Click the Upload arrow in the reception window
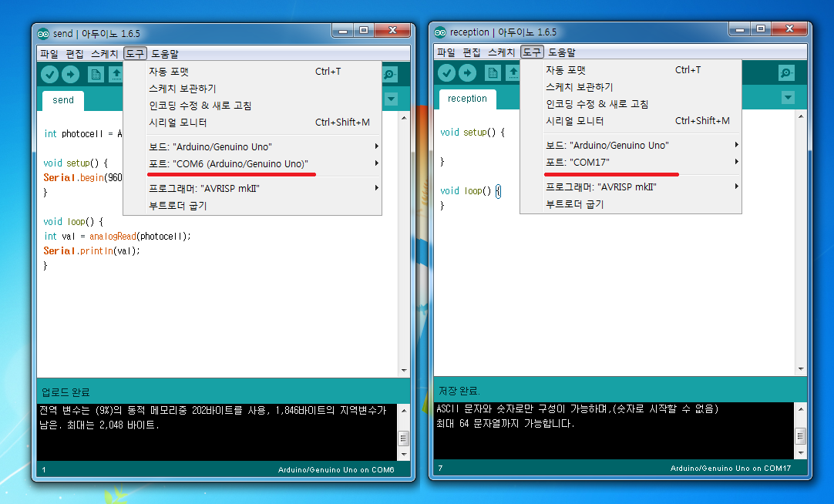This screenshot has height=504, width=834. (468, 73)
